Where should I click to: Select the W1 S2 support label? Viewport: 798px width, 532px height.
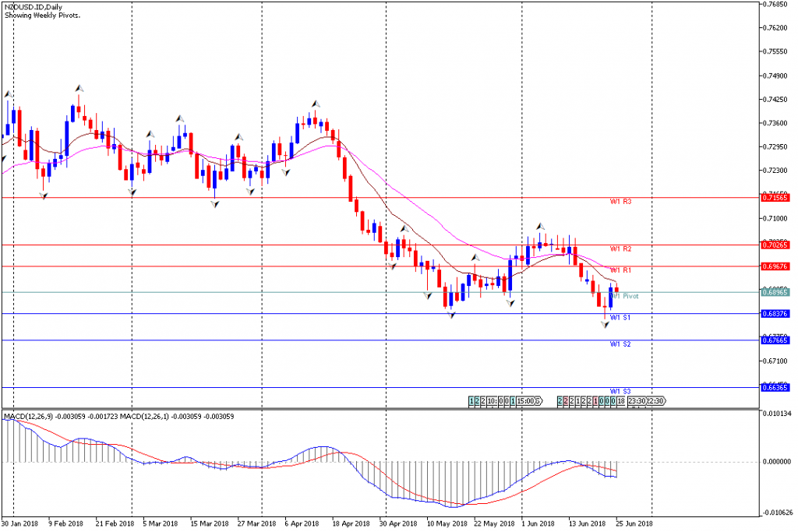point(620,344)
